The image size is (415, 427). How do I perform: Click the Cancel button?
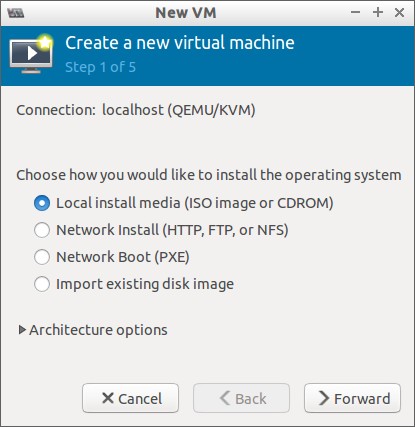(x=130, y=398)
